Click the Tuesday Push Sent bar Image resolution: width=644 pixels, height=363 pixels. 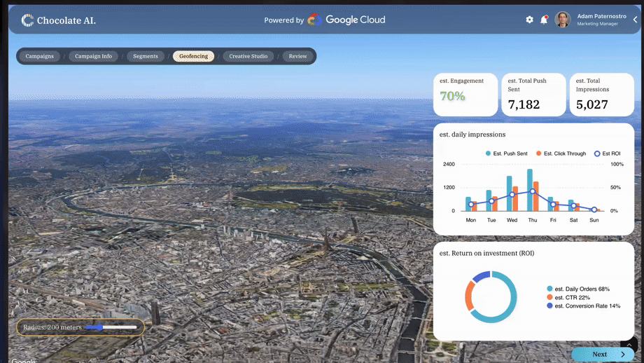click(489, 200)
